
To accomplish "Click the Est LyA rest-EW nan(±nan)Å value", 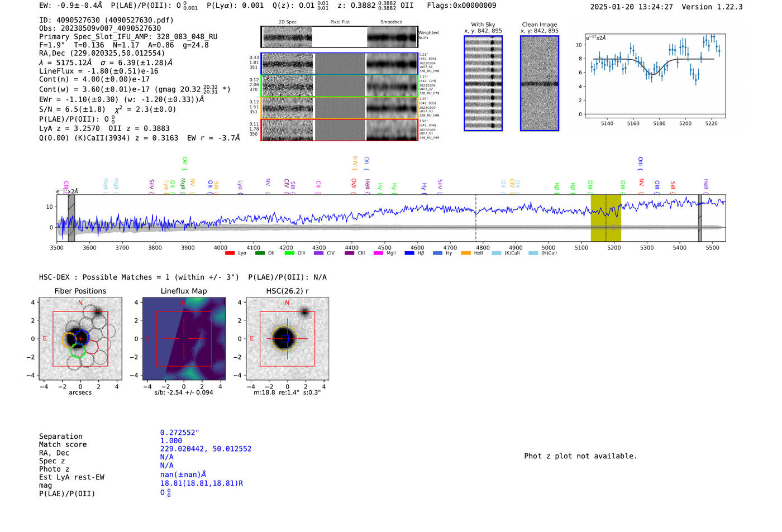I will [x=183, y=475].
